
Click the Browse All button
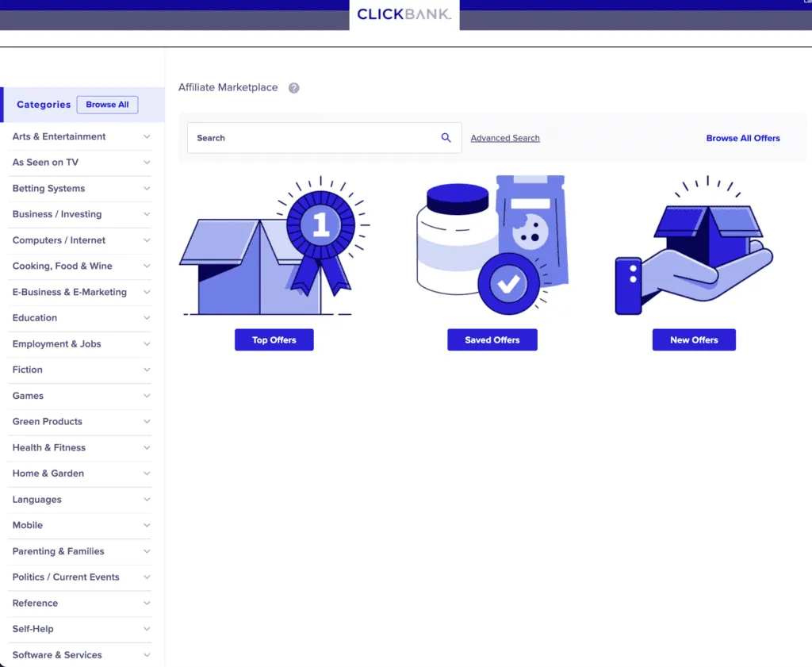[107, 104]
